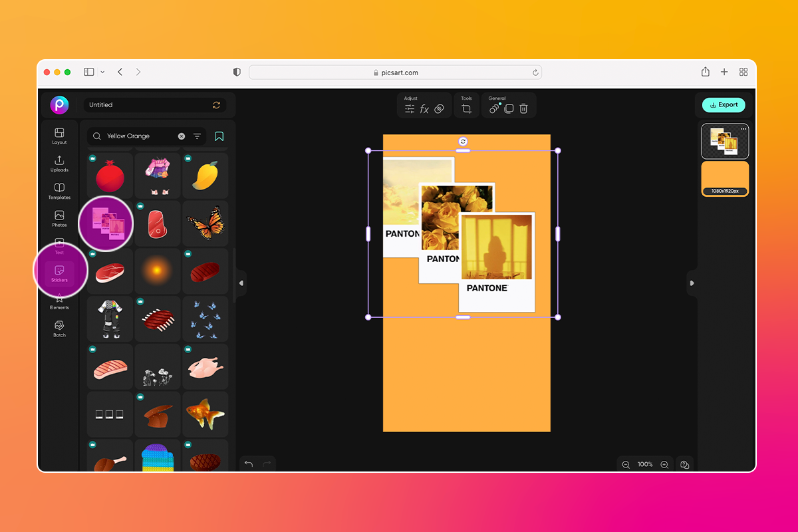Duplicate the selected sticker

[508, 107]
